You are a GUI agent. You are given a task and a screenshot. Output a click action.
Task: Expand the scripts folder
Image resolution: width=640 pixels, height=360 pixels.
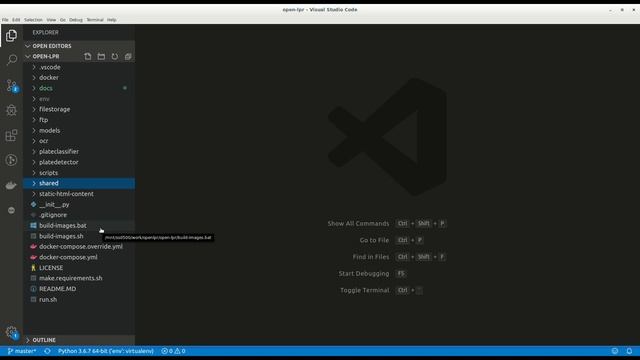(79, 173)
